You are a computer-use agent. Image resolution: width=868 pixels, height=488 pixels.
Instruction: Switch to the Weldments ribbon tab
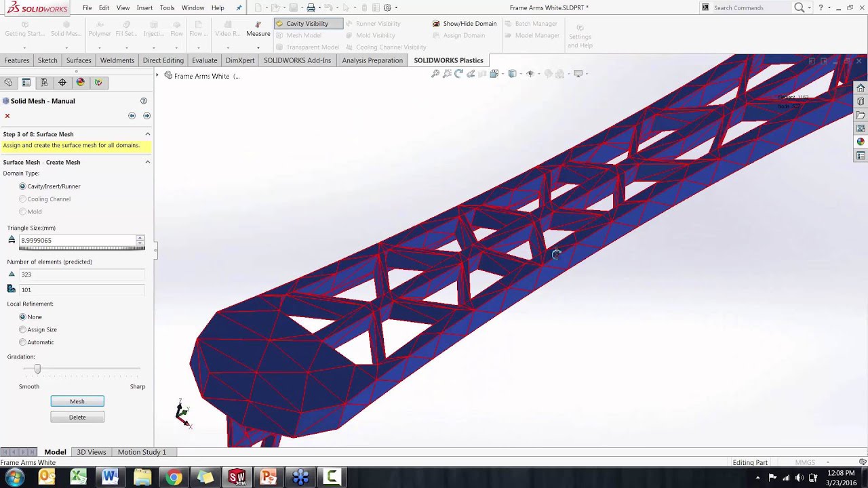(x=117, y=60)
